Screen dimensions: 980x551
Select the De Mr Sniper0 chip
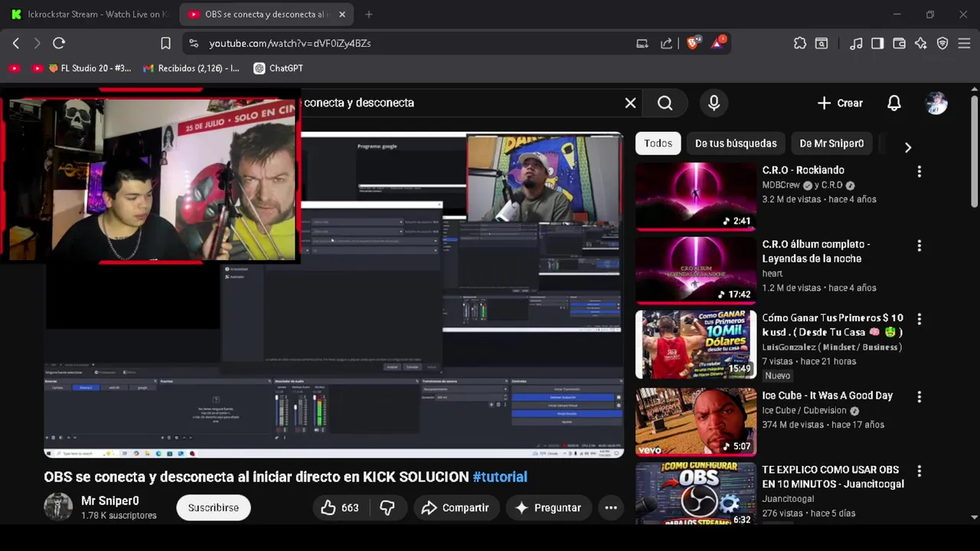tap(831, 143)
